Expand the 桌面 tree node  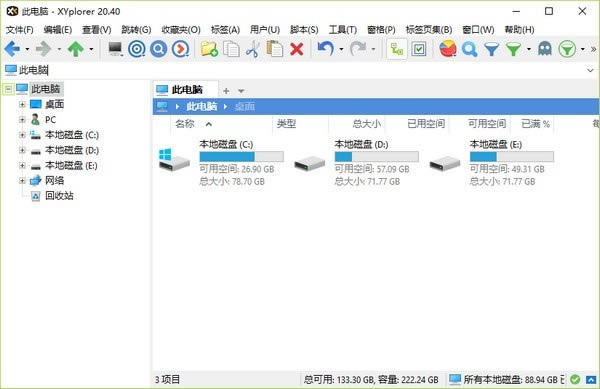pyautogui.click(x=22, y=104)
